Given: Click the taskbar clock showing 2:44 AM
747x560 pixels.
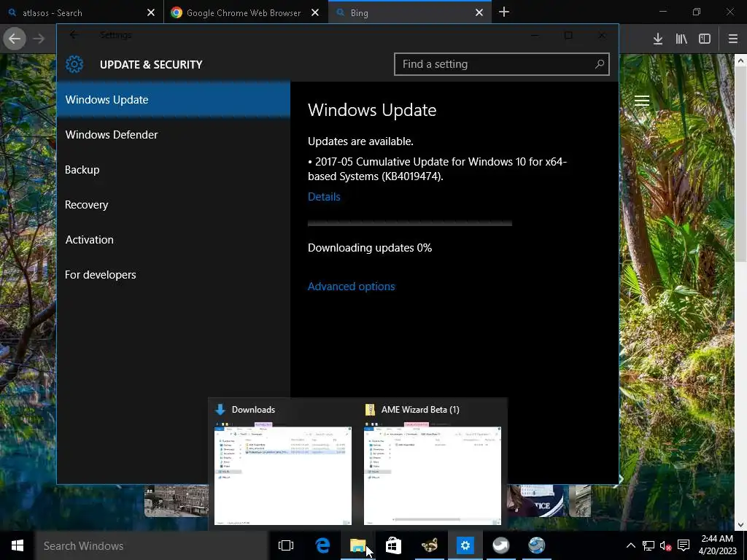Looking at the screenshot, I should pyautogui.click(x=718, y=545).
